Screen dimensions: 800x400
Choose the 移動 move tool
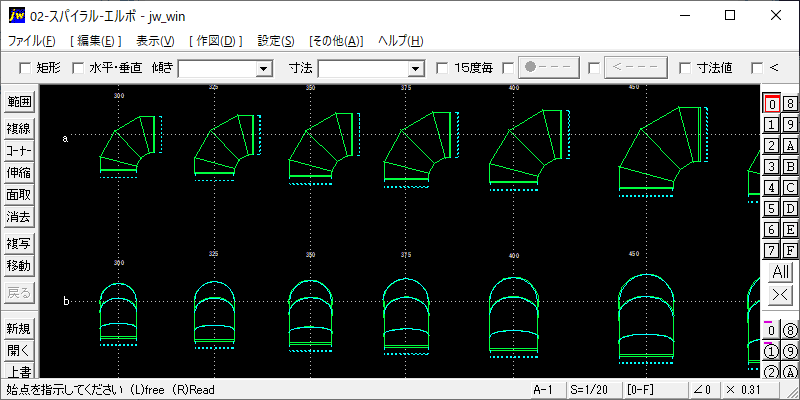[19, 266]
